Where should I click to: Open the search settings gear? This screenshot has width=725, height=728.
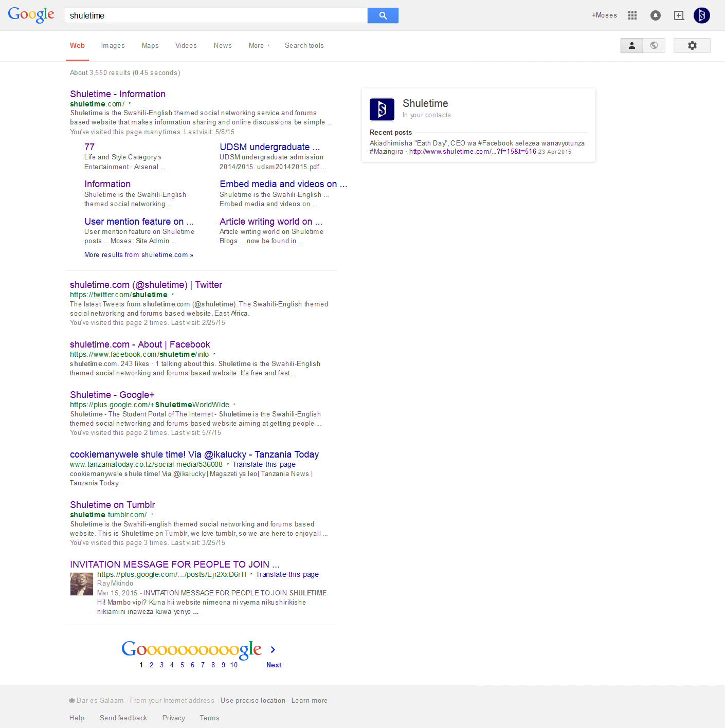pyautogui.click(x=692, y=46)
